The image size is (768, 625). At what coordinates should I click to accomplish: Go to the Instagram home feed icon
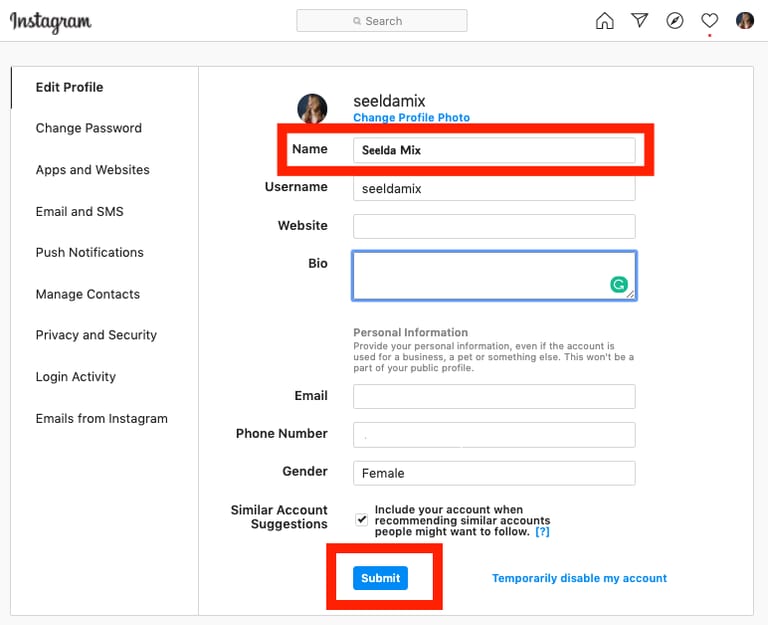pos(604,21)
